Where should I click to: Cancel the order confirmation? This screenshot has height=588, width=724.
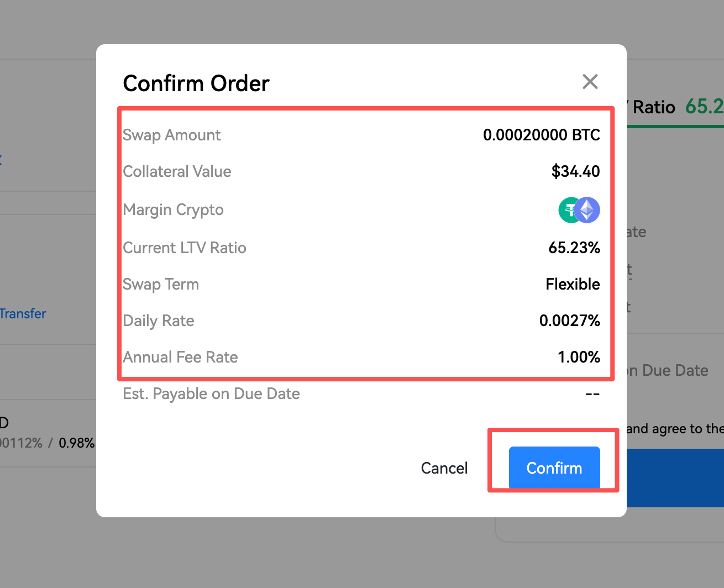coord(444,468)
